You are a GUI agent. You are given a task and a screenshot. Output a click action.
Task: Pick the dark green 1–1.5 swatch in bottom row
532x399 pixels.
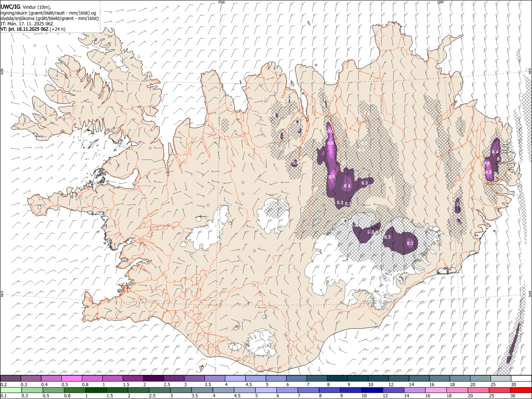(96, 390)
